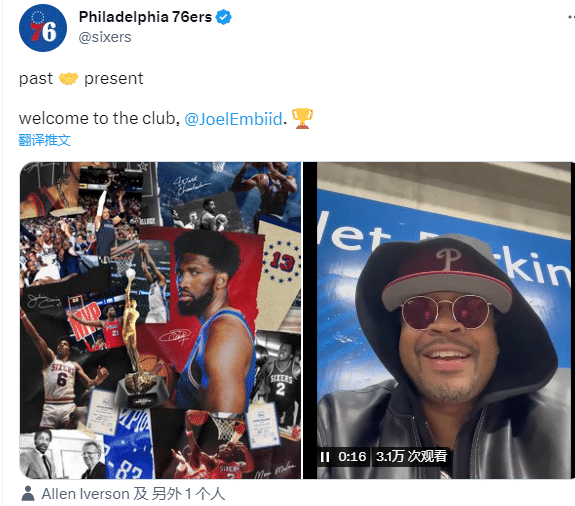Click the blue verified badge icon
The height and width of the screenshot is (506, 575).
pyautogui.click(x=223, y=17)
